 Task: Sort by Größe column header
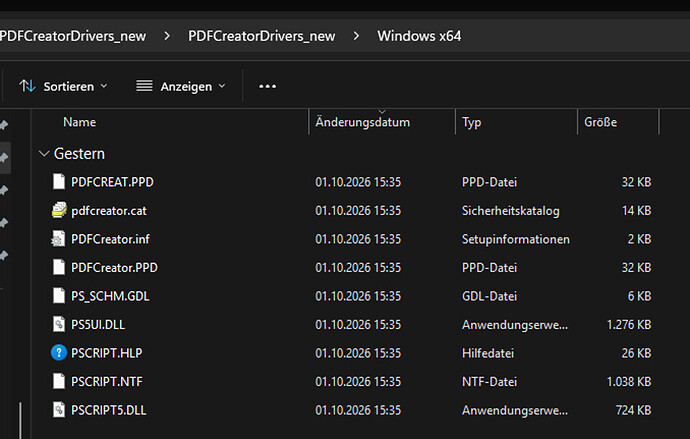[x=601, y=122]
